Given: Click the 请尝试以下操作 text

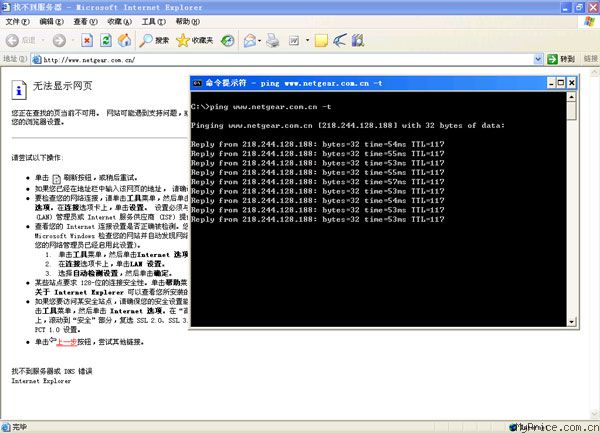Looking at the screenshot, I should click(37, 158).
